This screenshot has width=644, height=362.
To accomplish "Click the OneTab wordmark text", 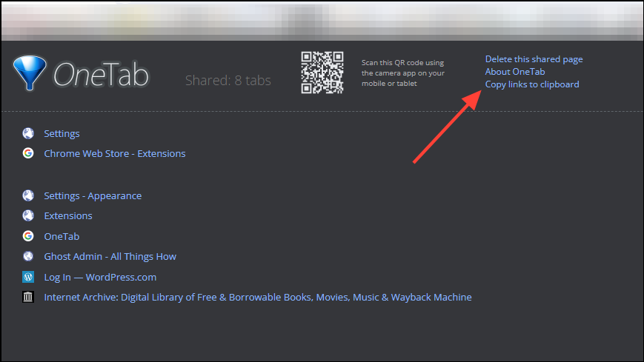I will point(101,75).
